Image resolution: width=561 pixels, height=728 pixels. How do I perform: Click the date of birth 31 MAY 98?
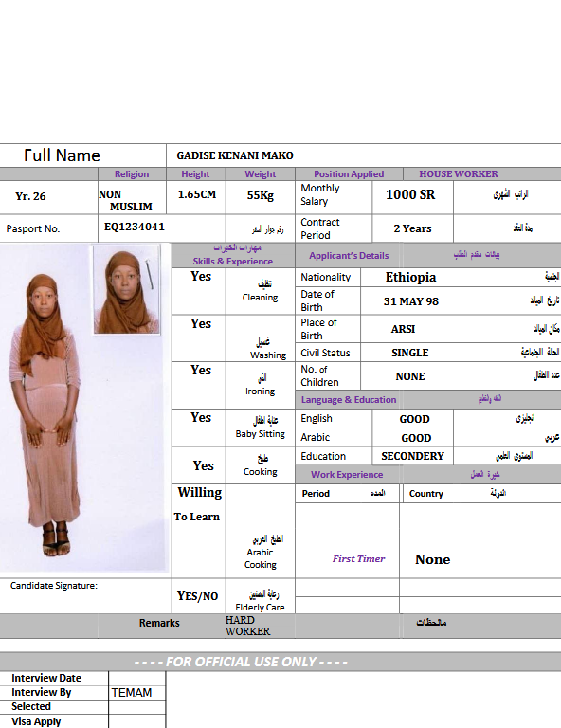point(410,300)
